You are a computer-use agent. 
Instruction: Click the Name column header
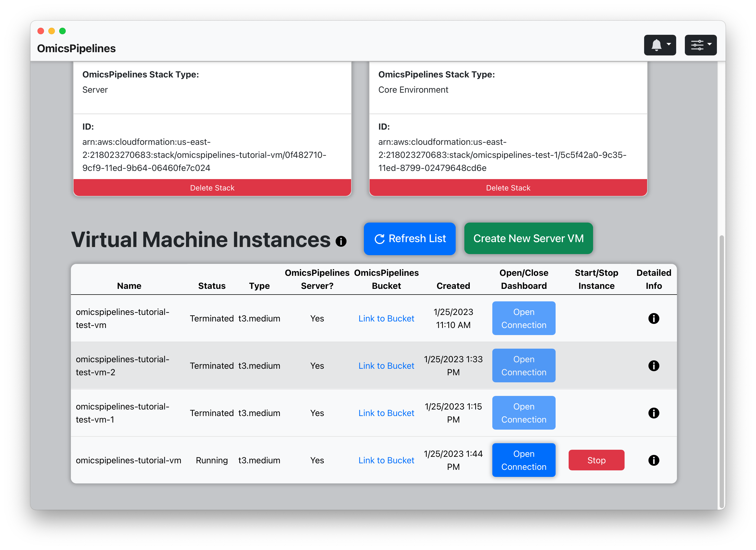pyautogui.click(x=129, y=286)
